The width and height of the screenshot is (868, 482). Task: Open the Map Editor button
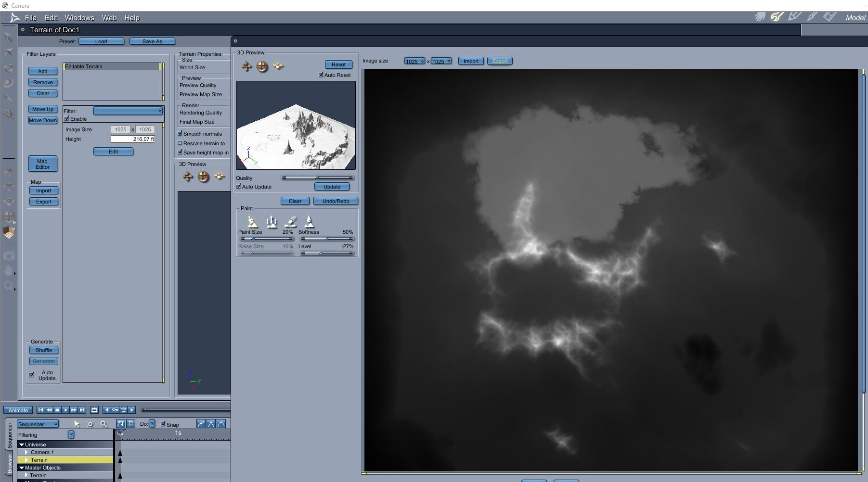(x=42, y=164)
